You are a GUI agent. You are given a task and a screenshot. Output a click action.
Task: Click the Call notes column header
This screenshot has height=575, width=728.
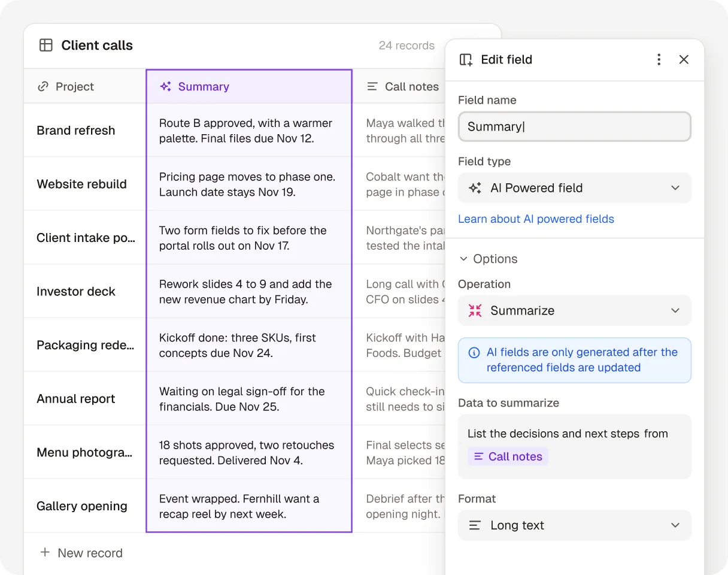click(400, 86)
